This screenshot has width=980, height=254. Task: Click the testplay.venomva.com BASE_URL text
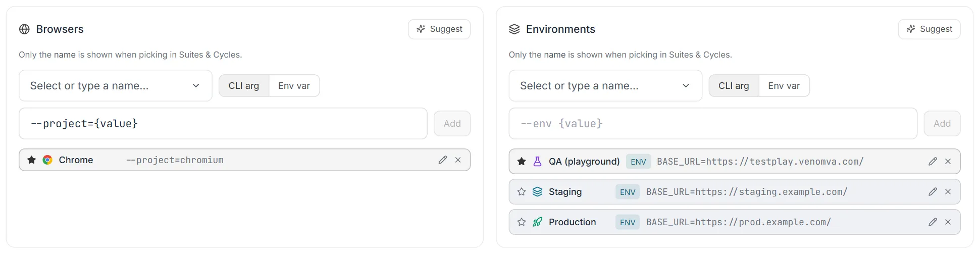pos(760,162)
